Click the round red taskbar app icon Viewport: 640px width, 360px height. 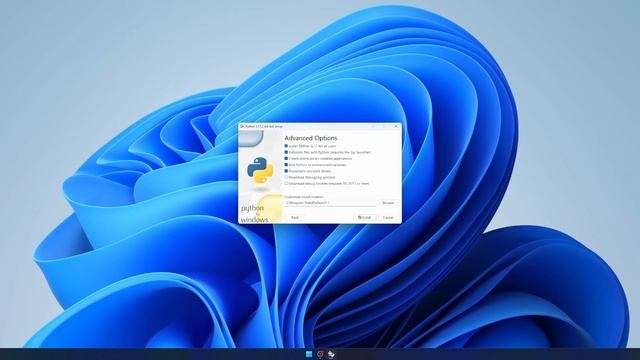(x=320, y=354)
